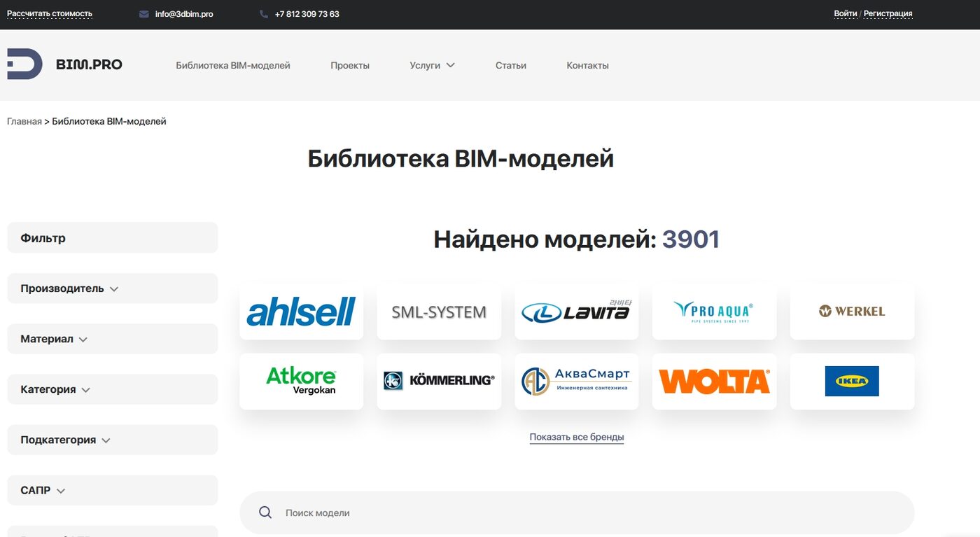
Task: Click Показать все бренды link
Action: click(577, 437)
